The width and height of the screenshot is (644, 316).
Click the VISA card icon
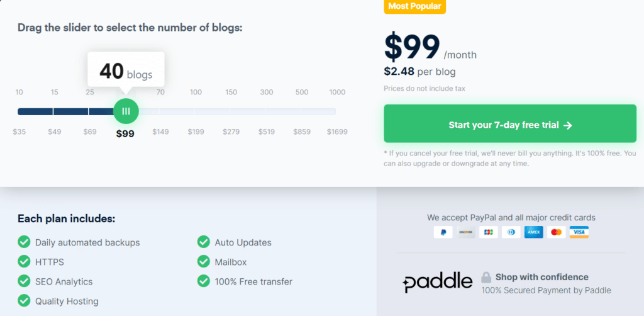pos(579,232)
